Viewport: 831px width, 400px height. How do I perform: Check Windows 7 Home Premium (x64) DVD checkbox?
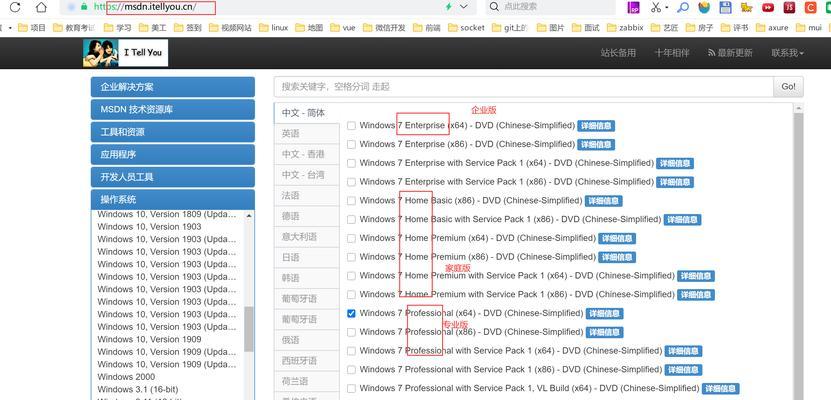pyautogui.click(x=351, y=238)
